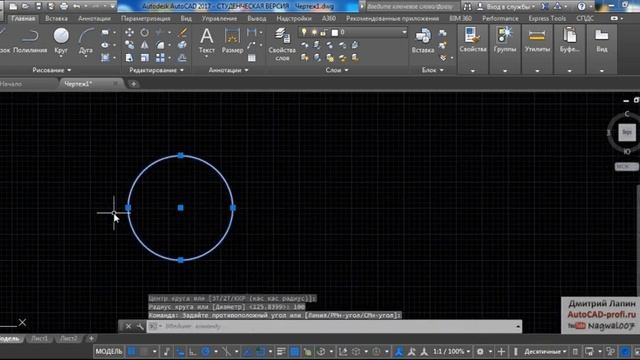Expand the Редактирование panel
640x360 pixels.
[x=156, y=70]
